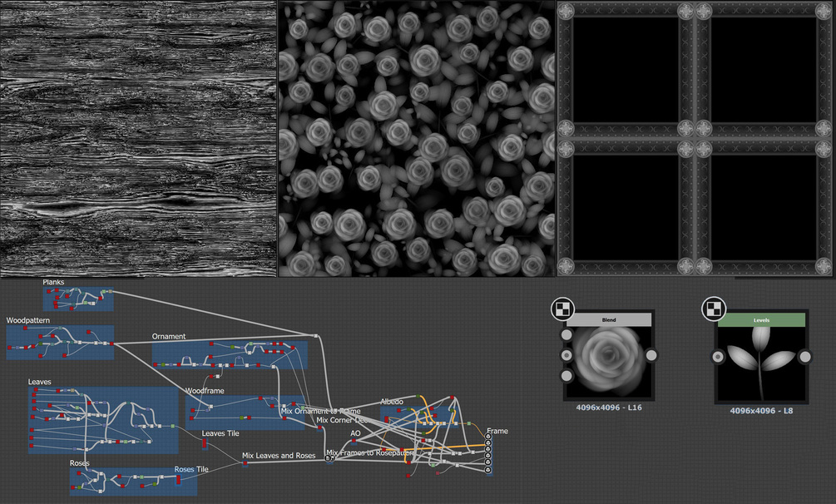The height and width of the screenshot is (504, 836).
Task: Select the Blend node's middle input connector
Action: 566,355
